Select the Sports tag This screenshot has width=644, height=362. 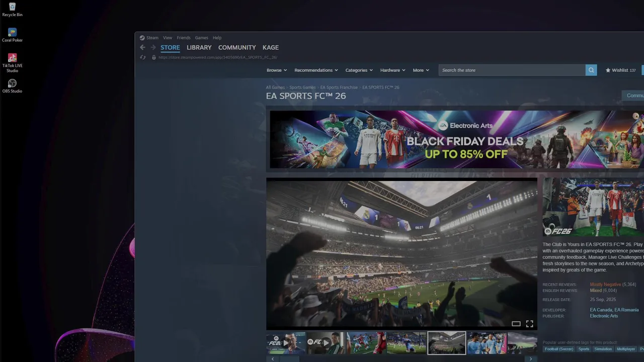tap(584, 349)
